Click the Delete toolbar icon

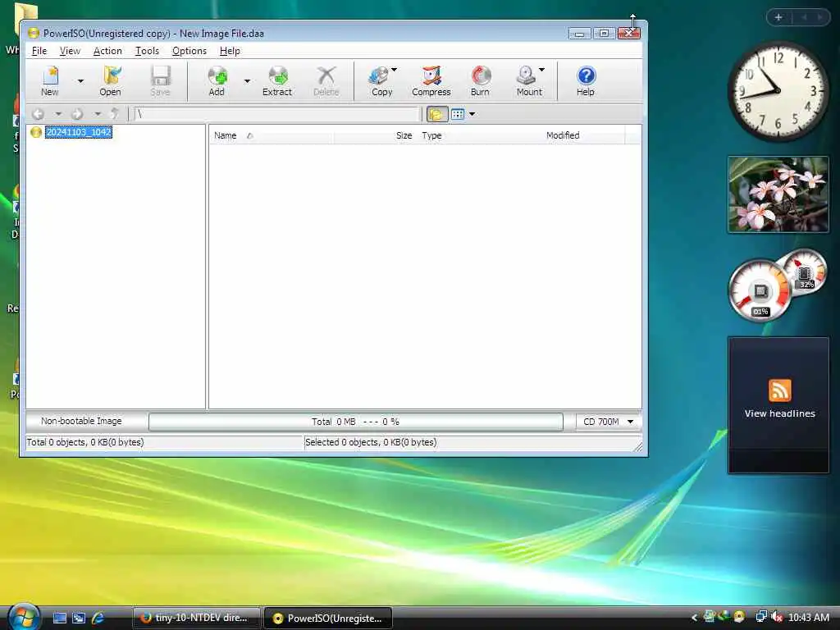(326, 81)
